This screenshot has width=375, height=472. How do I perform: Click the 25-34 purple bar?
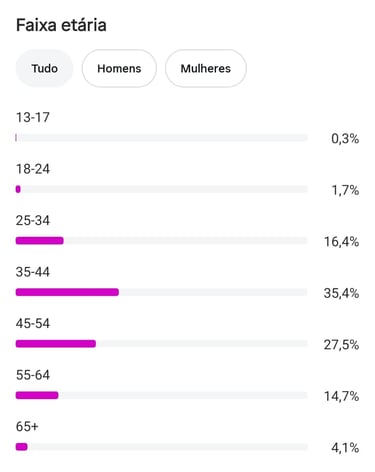pyautogui.click(x=40, y=241)
